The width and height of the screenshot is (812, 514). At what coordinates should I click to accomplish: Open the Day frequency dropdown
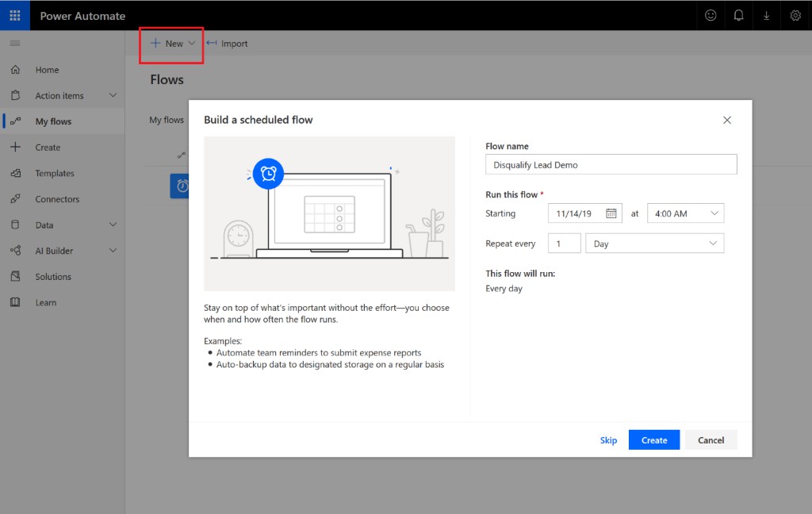tap(654, 244)
